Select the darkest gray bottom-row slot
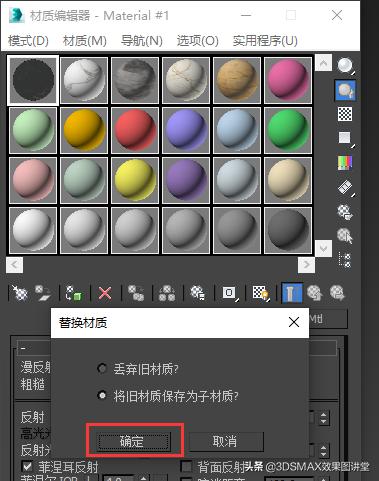The image size is (379, 481). (288, 230)
